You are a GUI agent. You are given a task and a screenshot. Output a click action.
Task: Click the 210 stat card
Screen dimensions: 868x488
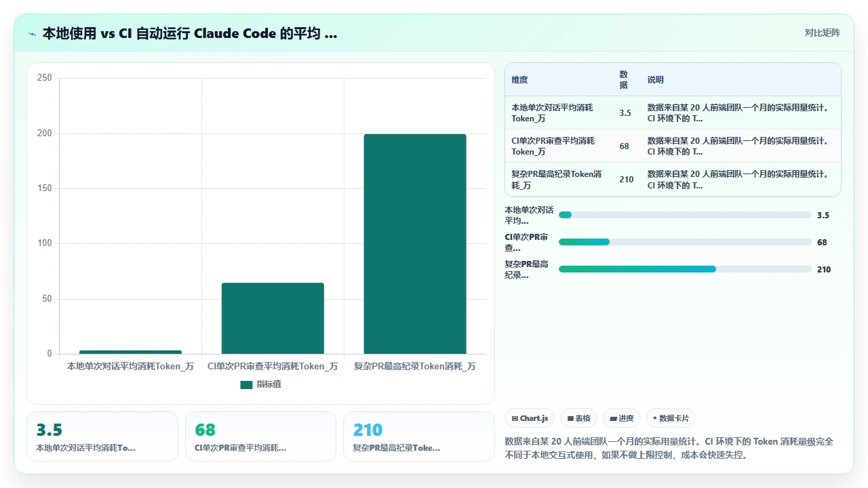tap(419, 436)
